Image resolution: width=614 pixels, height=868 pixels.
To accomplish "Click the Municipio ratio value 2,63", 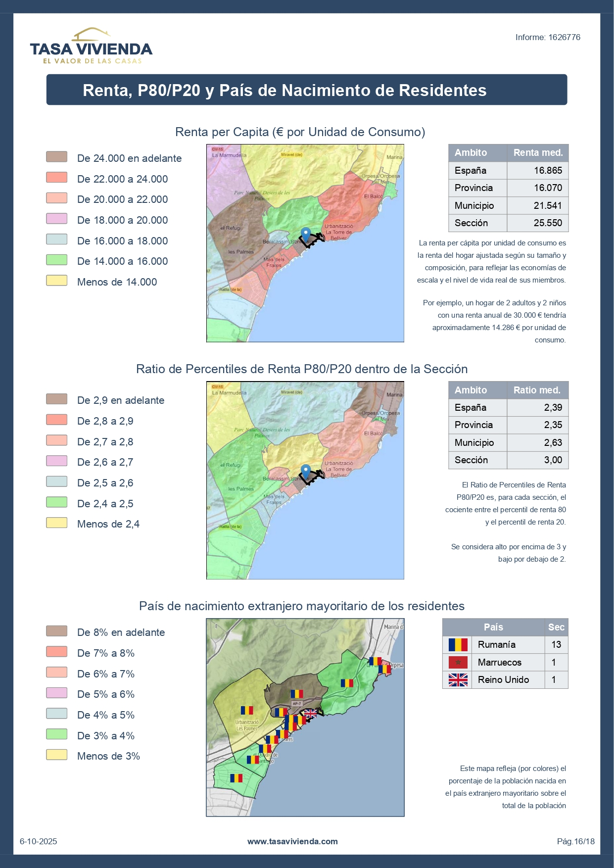I will click(x=553, y=442).
